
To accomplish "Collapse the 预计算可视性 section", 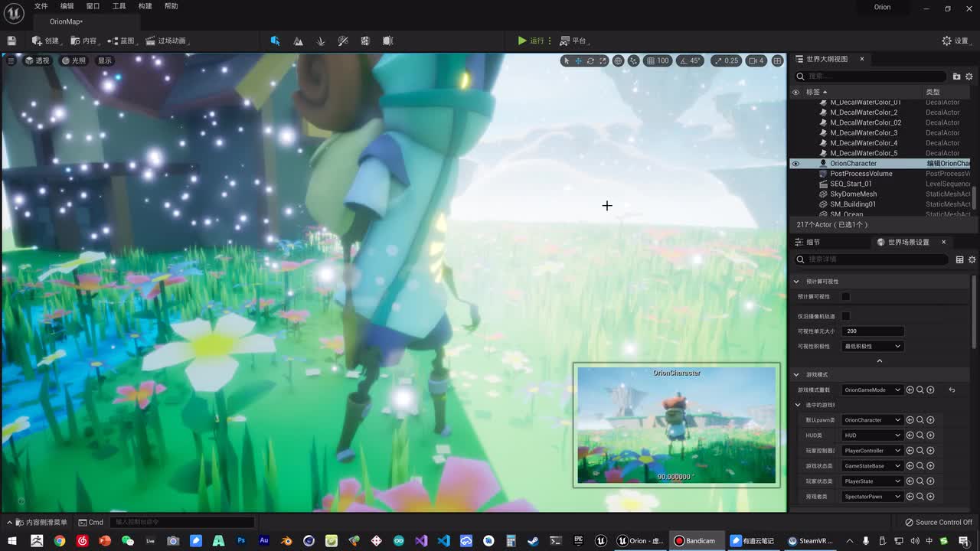I will coord(796,282).
